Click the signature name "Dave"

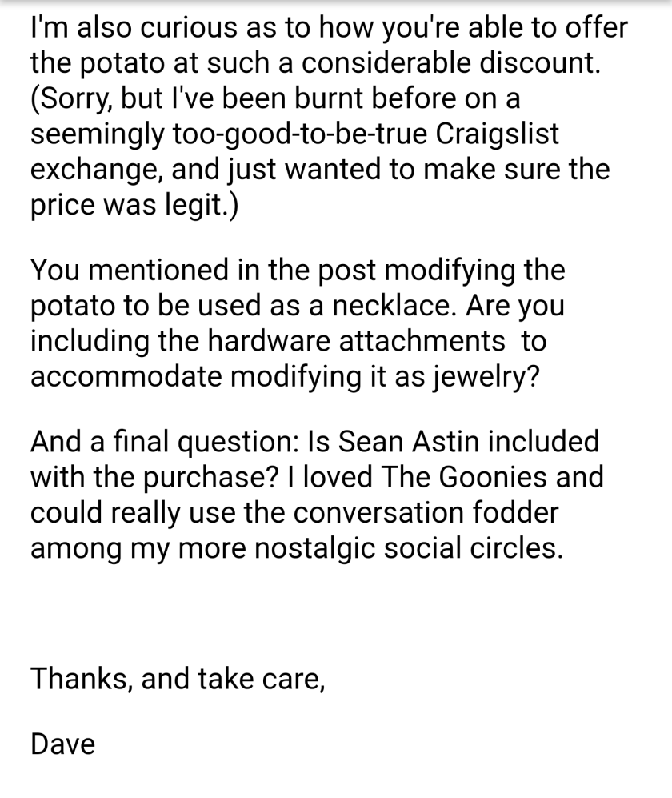pyautogui.click(x=62, y=744)
